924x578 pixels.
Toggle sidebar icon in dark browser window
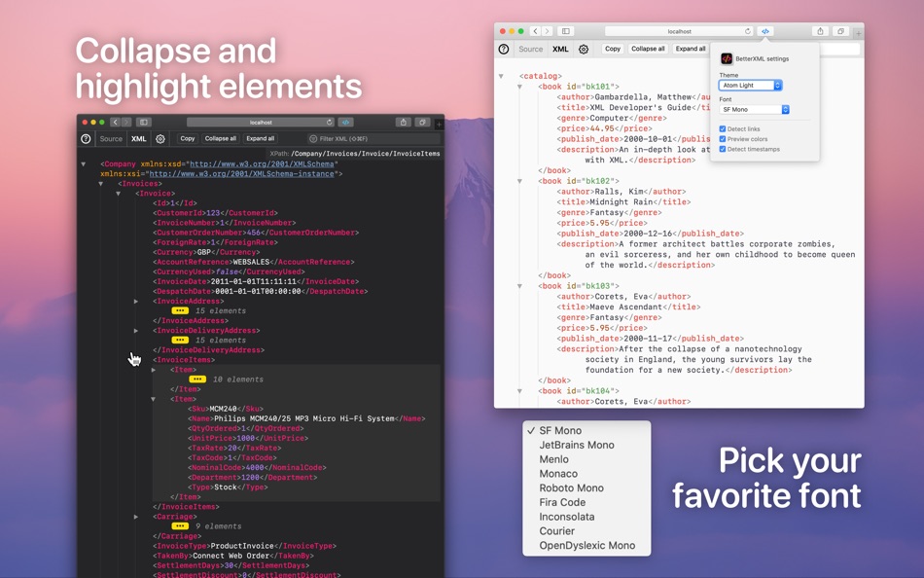coord(143,122)
